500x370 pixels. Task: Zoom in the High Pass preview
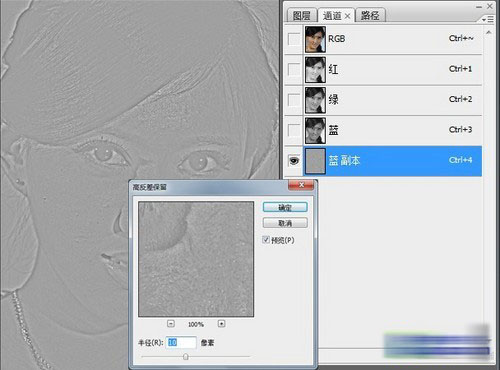click(x=221, y=324)
